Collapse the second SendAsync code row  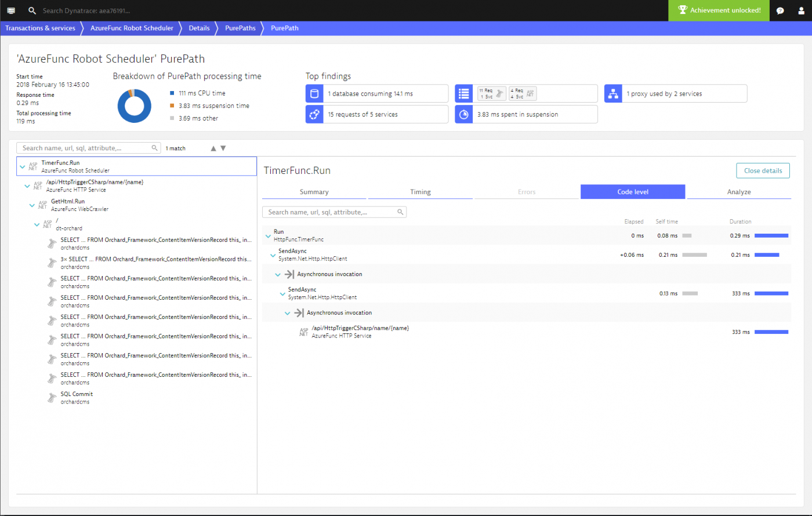click(282, 293)
